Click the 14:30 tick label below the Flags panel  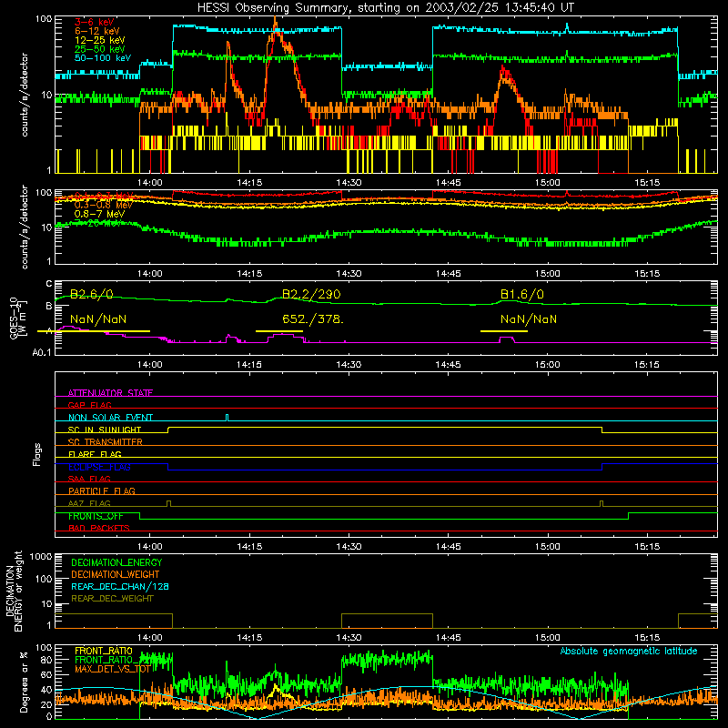pos(349,547)
